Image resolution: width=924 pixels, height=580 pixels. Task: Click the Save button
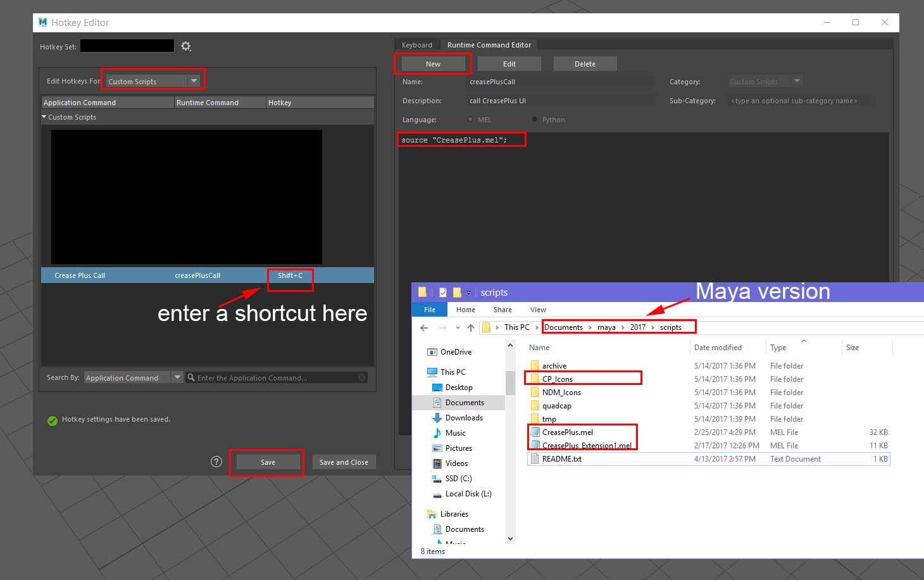click(268, 462)
